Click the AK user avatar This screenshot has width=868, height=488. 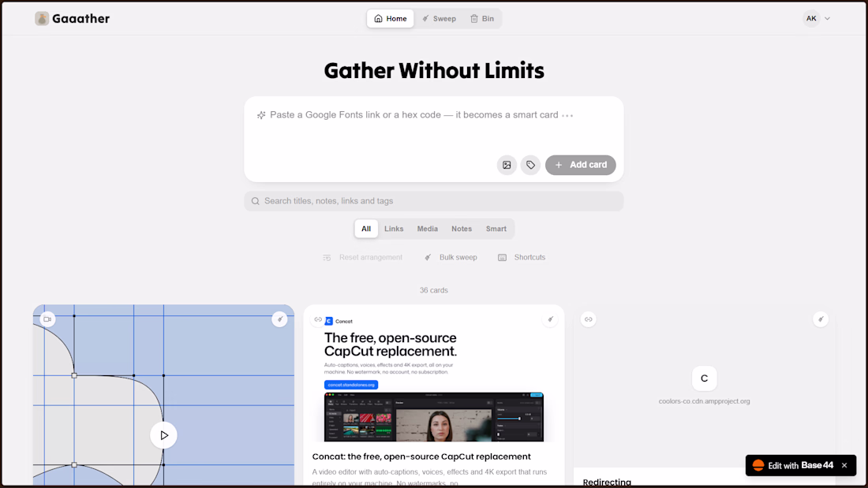coord(811,19)
